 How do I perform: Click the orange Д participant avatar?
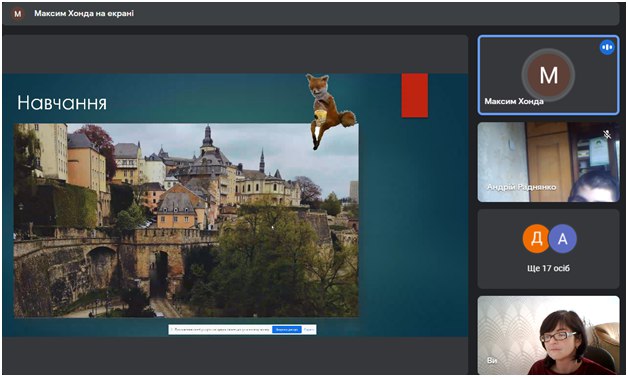(536, 239)
